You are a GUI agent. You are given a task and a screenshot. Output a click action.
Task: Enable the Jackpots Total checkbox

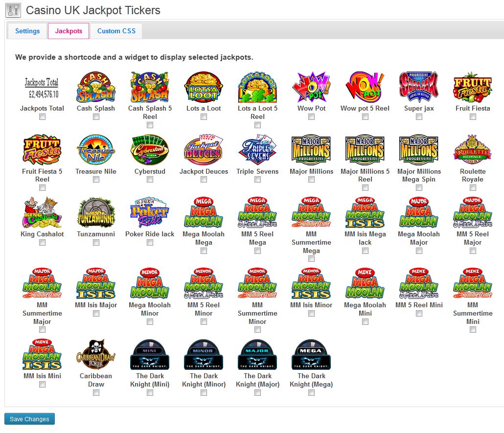pyautogui.click(x=42, y=117)
